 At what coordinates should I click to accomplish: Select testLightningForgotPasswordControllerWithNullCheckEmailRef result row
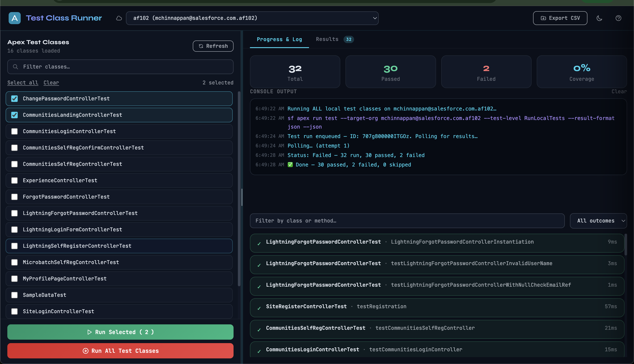click(437, 286)
